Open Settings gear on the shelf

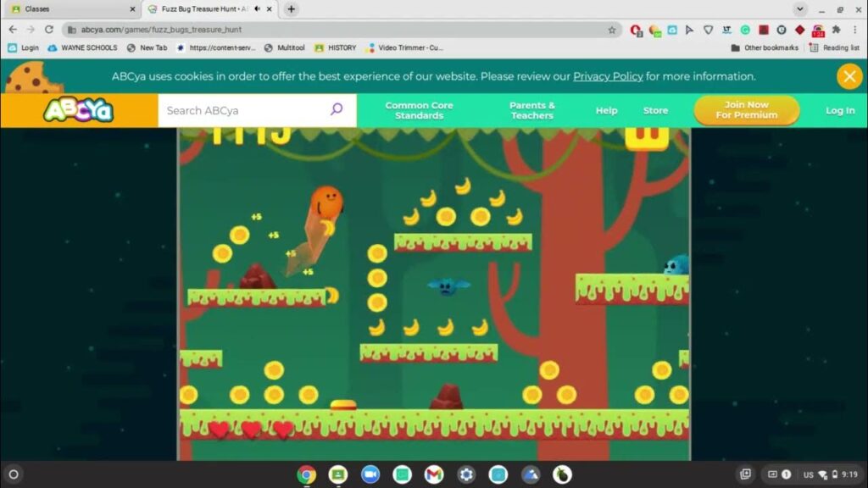[x=466, y=474]
